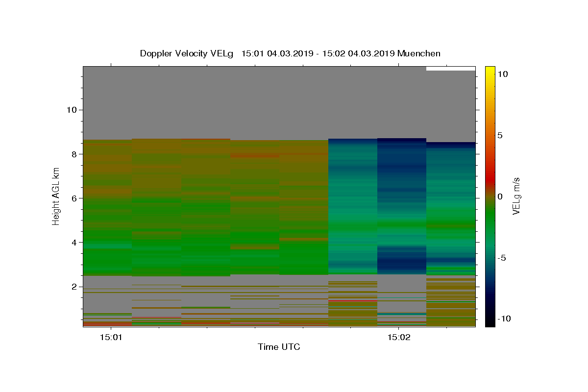The image size is (588, 392).
Task: Click the "15:02" time tick label
Action: (398, 337)
